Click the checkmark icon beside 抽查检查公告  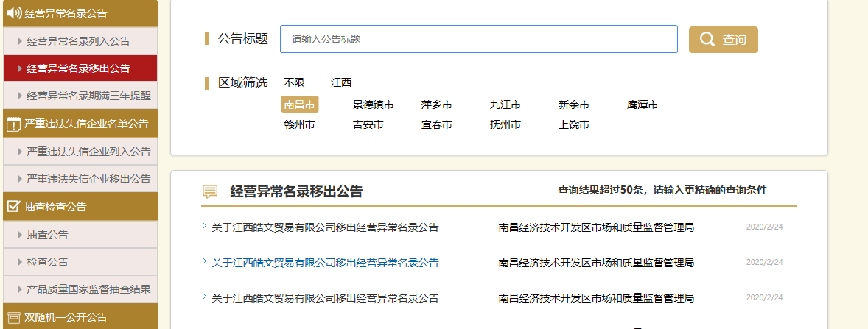(x=13, y=207)
